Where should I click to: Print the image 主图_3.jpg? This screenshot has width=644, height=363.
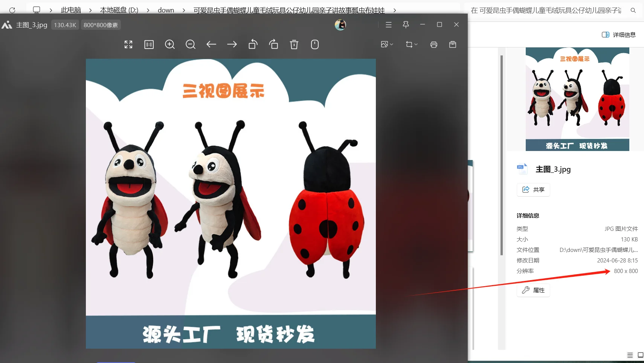coord(433,44)
